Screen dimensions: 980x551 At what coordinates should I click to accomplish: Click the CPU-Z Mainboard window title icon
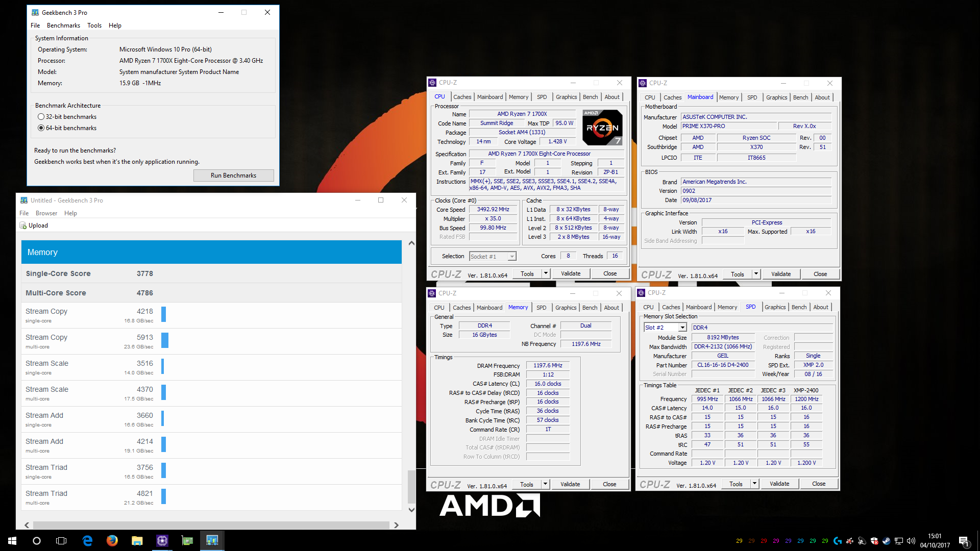(x=643, y=83)
